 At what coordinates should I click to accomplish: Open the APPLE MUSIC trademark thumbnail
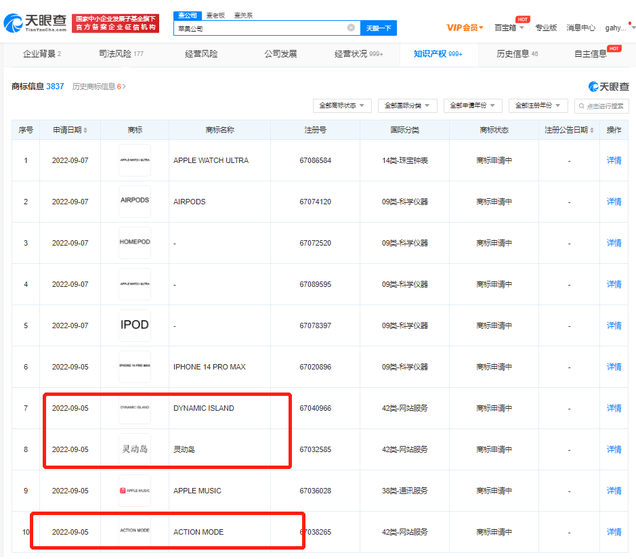135,491
